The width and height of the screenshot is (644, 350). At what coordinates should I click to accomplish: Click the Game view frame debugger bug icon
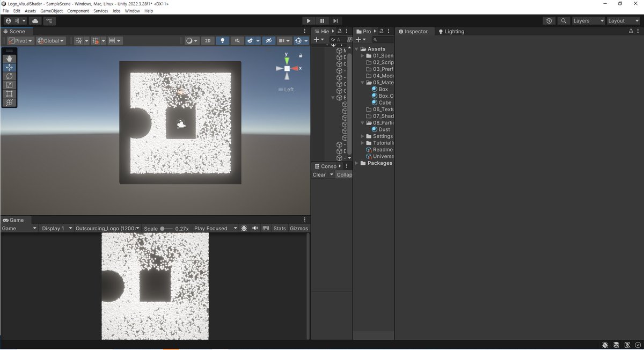click(x=244, y=228)
